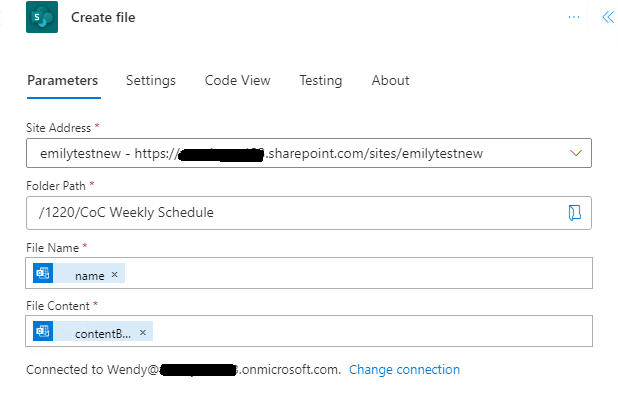Open the folder picker icon in Folder Path
The image size is (618, 397).
click(575, 212)
